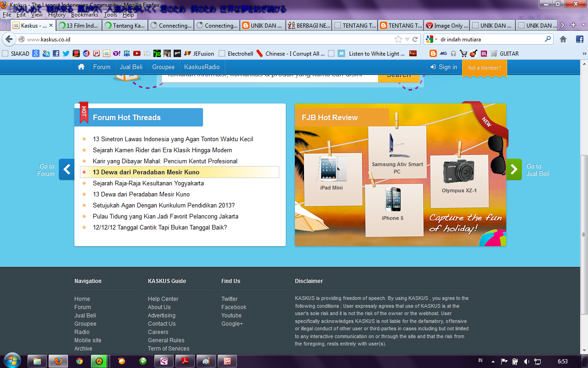Open Google Chrome from the taskbar
Screen dimensions: 588x368
coord(79,361)
